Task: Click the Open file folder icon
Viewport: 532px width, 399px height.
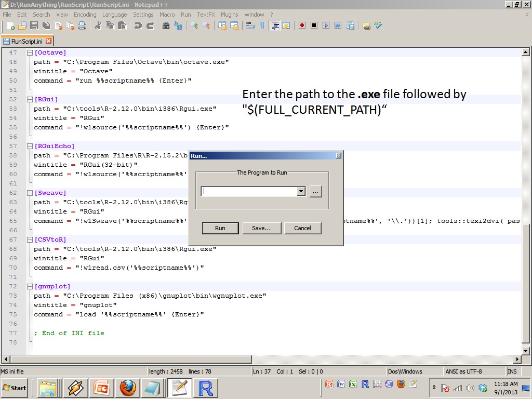Action: tap(22, 26)
